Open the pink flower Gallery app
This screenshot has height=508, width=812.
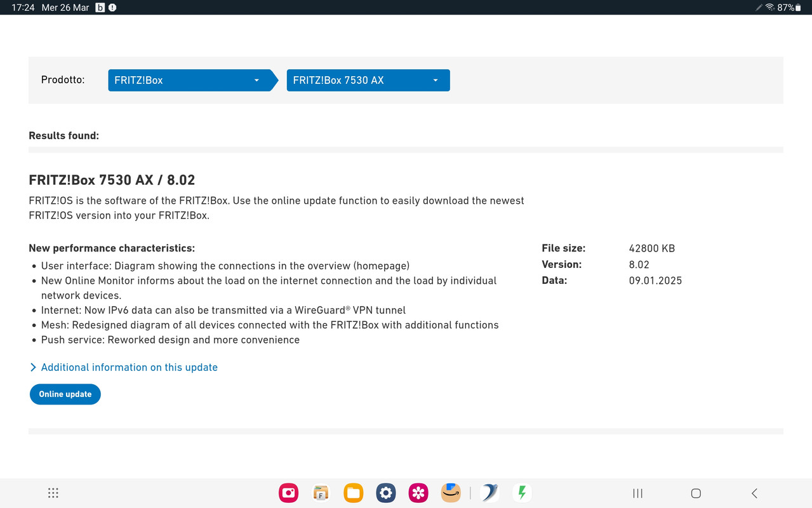[x=418, y=493]
